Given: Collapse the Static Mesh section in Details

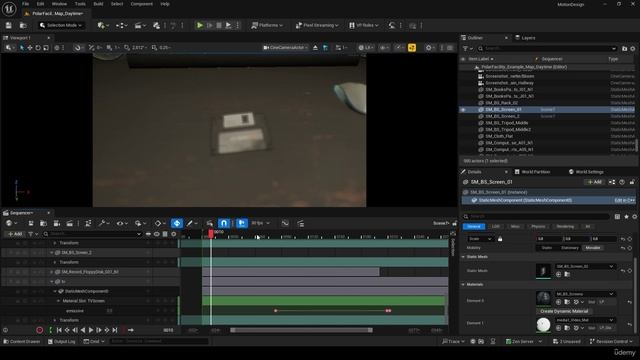Looking at the screenshot, I should pos(463,257).
